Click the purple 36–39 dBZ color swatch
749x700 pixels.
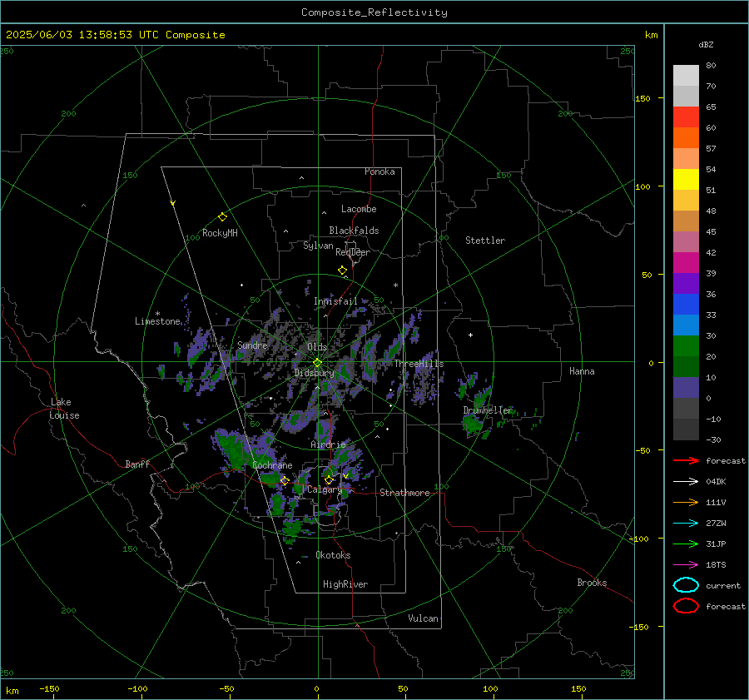click(x=686, y=284)
